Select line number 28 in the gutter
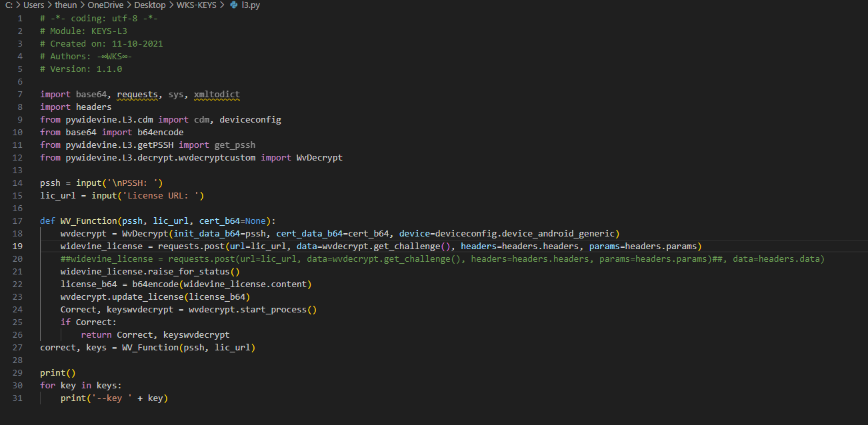868x425 pixels. (x=17, y=360)
